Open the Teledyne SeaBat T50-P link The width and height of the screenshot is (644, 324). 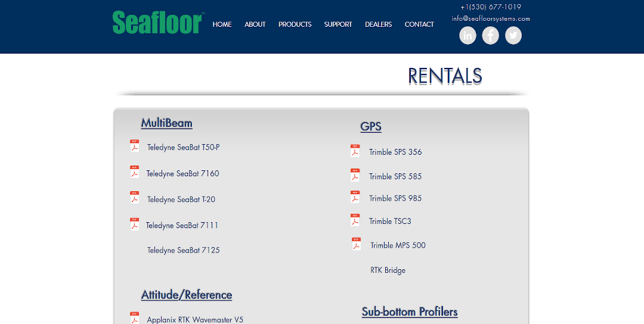(184, 147)
